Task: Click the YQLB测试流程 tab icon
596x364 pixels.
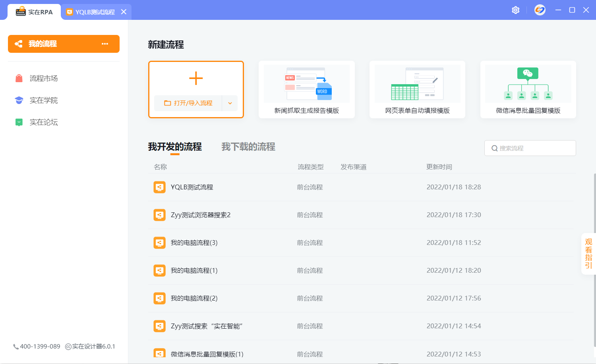Action: (70, 12)
